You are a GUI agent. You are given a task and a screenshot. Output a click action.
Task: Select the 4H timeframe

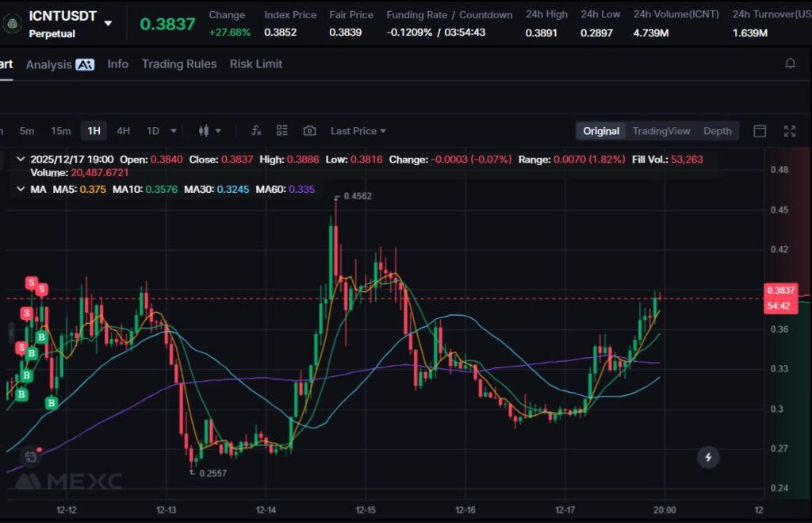point(123,131)
